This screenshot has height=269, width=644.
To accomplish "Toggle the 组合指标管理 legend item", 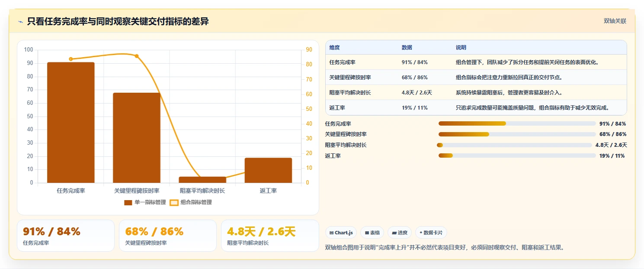I will [x=191, y=202].
